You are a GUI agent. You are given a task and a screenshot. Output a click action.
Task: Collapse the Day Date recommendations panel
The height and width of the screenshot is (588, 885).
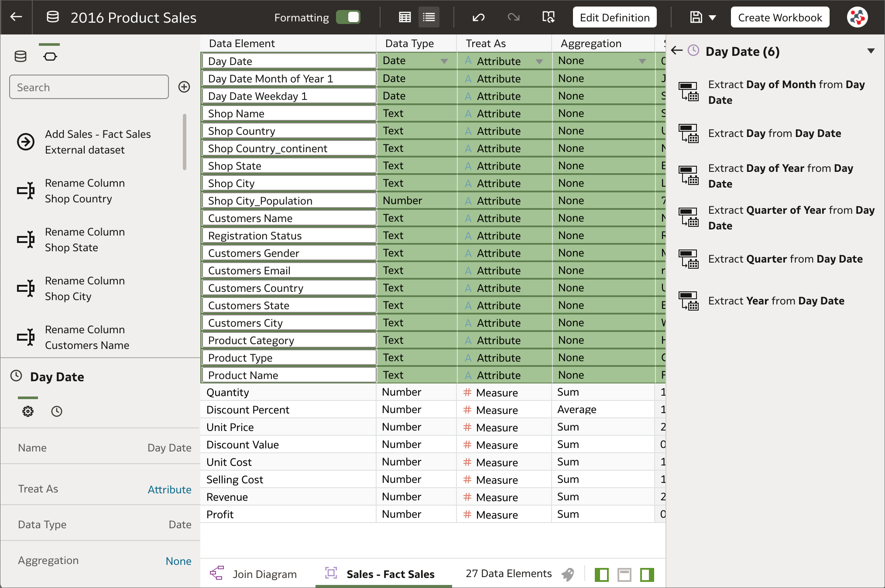pyautogui.click(x=871, y=50)
